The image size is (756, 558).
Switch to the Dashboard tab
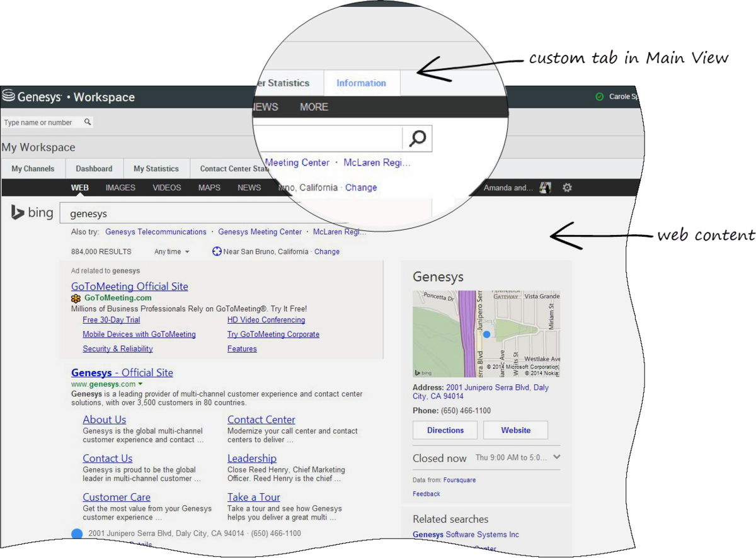point(94,169)
